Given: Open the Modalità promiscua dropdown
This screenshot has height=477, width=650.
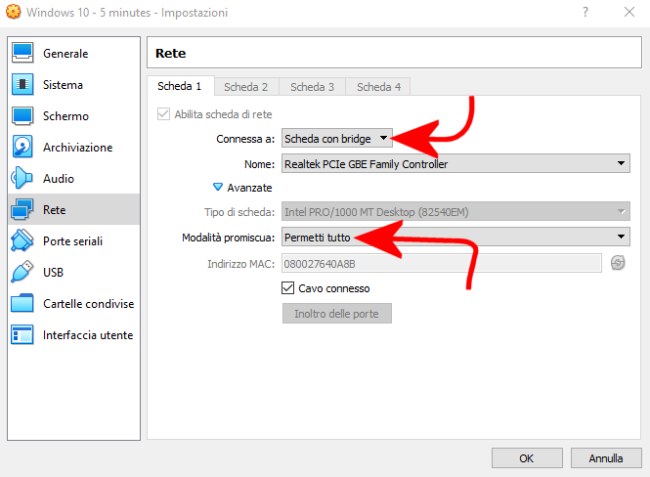Looking at the screenshot, I should pyautogui.click(x=456, y=237).
